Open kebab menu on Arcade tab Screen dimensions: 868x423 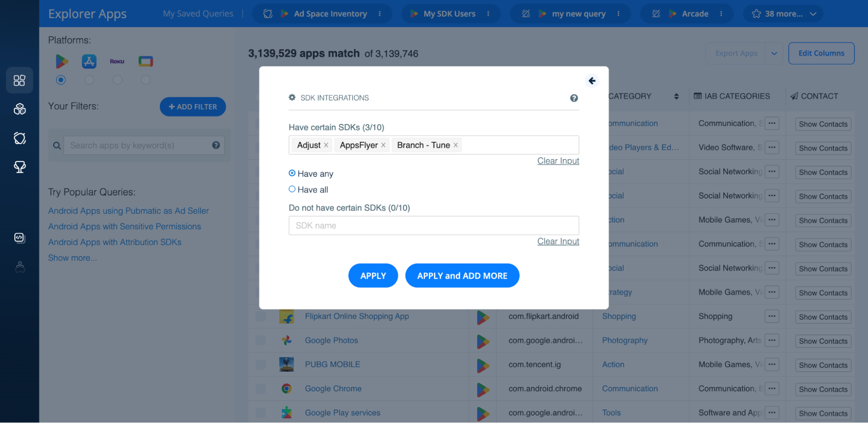721,14
